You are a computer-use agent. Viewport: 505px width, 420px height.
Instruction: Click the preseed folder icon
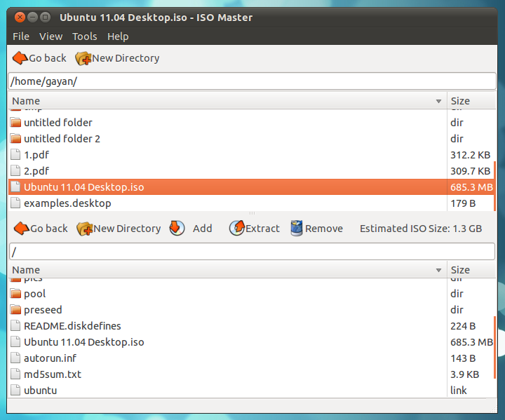15,309
